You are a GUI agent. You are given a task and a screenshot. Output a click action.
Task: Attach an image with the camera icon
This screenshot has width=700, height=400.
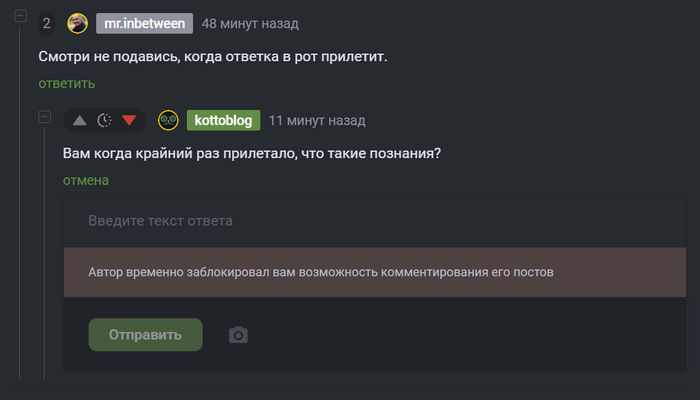pyautogui.click(x=238, y=335)
